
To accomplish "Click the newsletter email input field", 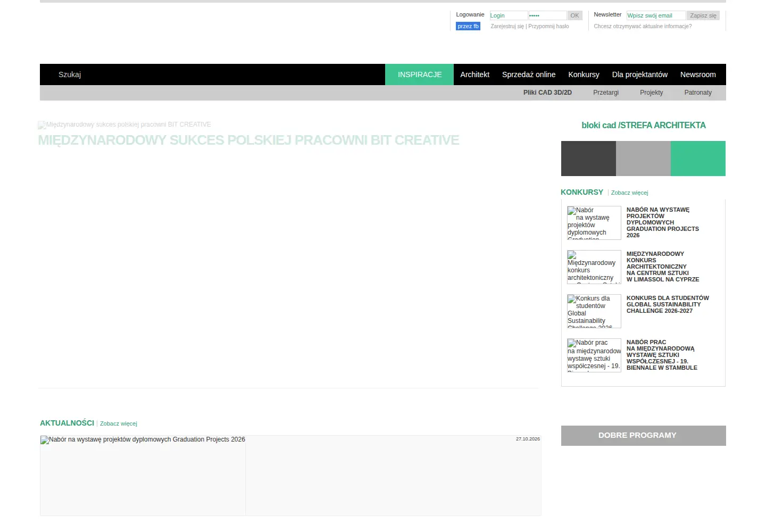I will pyautogui.click(x=656, y=15).
